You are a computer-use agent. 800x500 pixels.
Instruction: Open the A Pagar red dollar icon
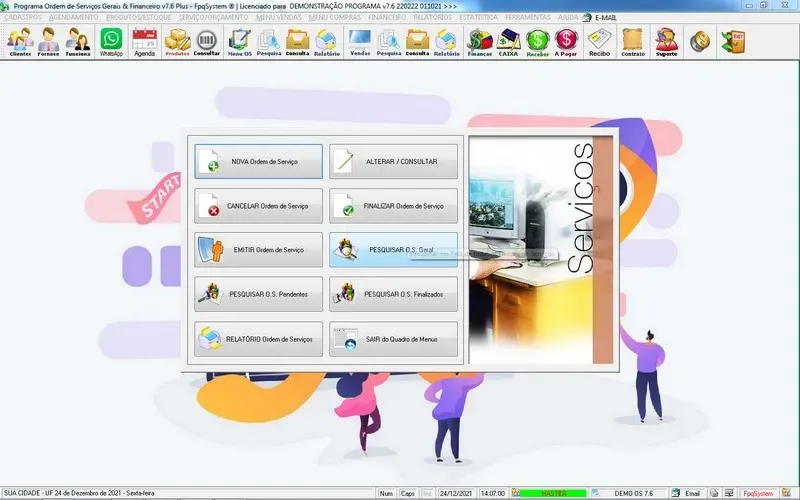[568, 42]
